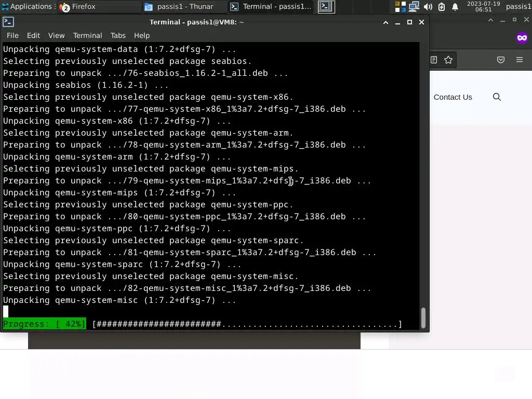Click 'Unpacking qemu-system-data' line
This screenshot has width=532, height=399.
point(119,49)
